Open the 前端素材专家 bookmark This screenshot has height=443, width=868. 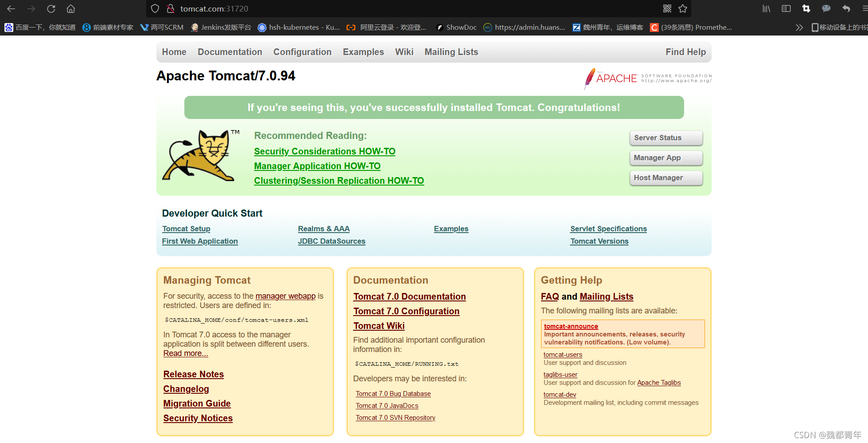click(108, 28)
